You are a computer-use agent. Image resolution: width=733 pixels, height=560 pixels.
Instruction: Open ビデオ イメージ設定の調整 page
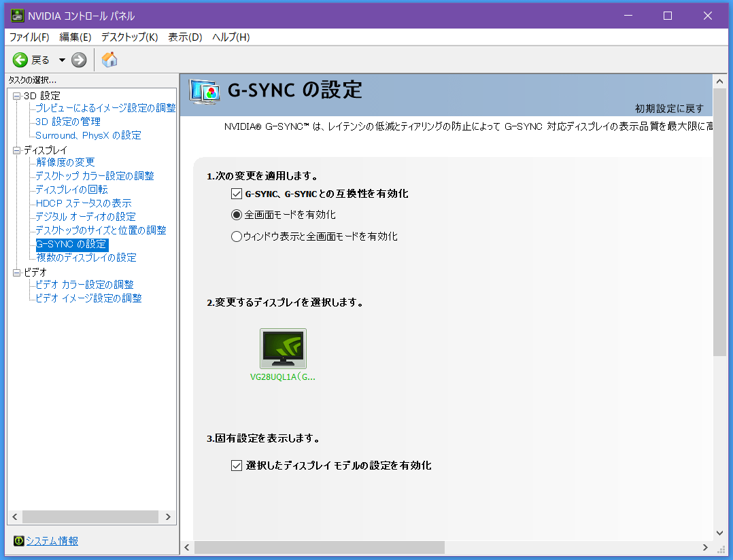(89, 298)
